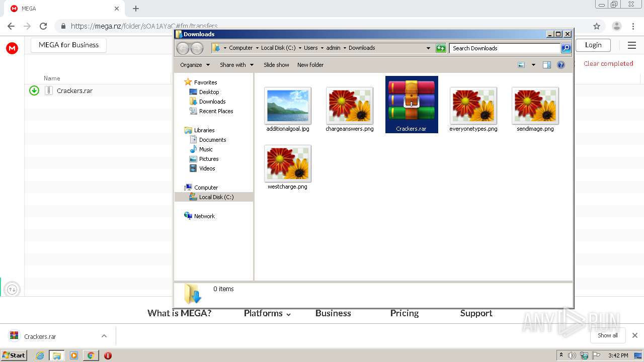The height and width of the screenshot is (362, 644).
Task: Bookmark this page with the star icon
Action: click(597, 26)
